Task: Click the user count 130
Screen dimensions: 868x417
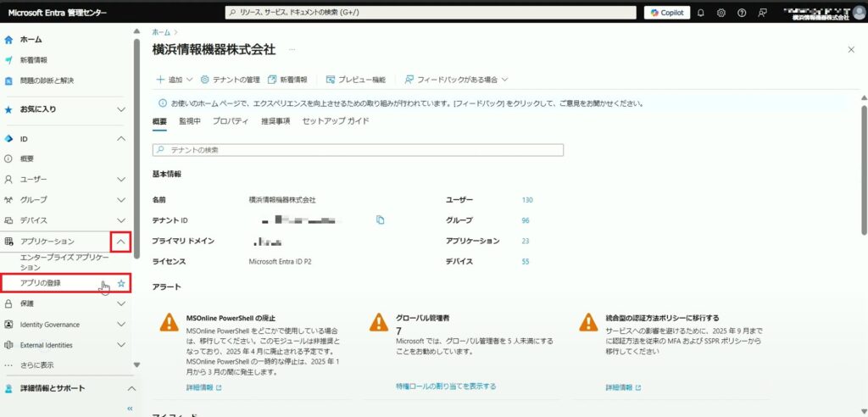Action: 527,200
